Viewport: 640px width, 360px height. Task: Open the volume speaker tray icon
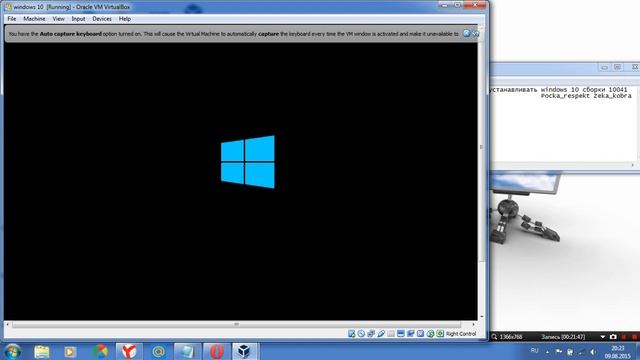pyautogui.click(x=593, y=351)
